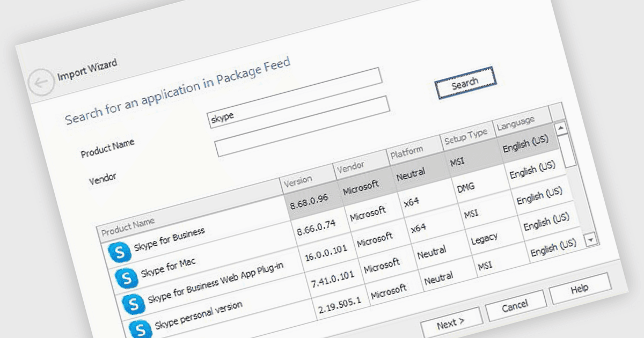
Task: Select Skype personal version row name
Action: 199,314
